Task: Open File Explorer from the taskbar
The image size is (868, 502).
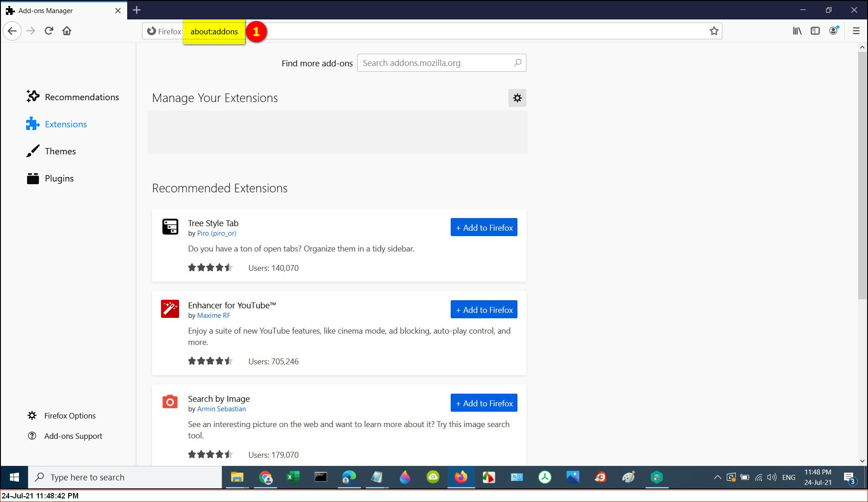Action: (x=237, y=477)
